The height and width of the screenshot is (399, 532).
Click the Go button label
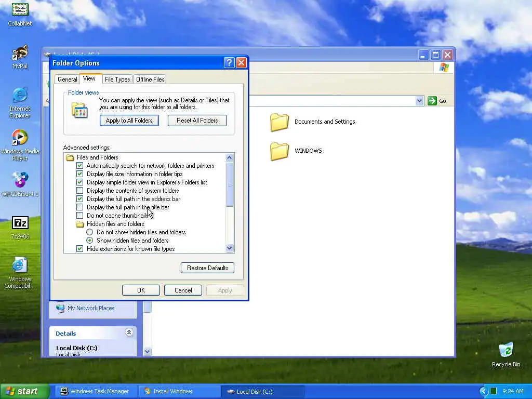[x=443, y=101]
